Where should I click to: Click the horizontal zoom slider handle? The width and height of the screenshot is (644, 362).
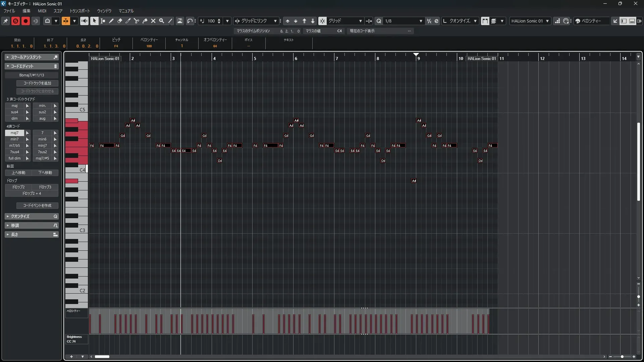tap(622, 357)
